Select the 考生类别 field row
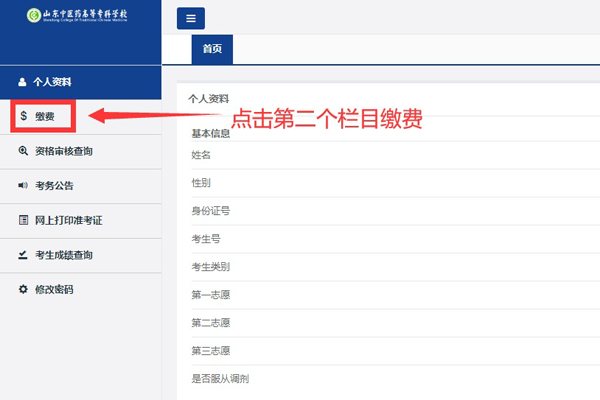 click(x=396, y=267)
